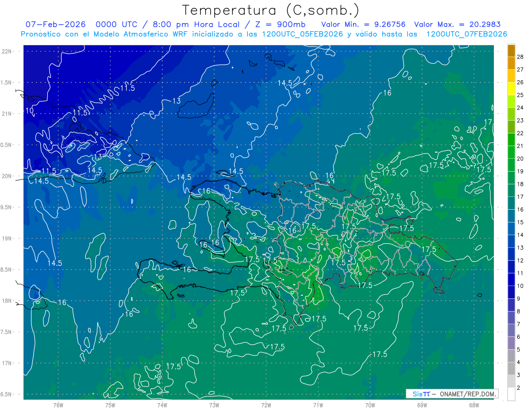Click the '70W' longitude label
532x411 pixels.
pyautogui.click(x=370, y=405)
